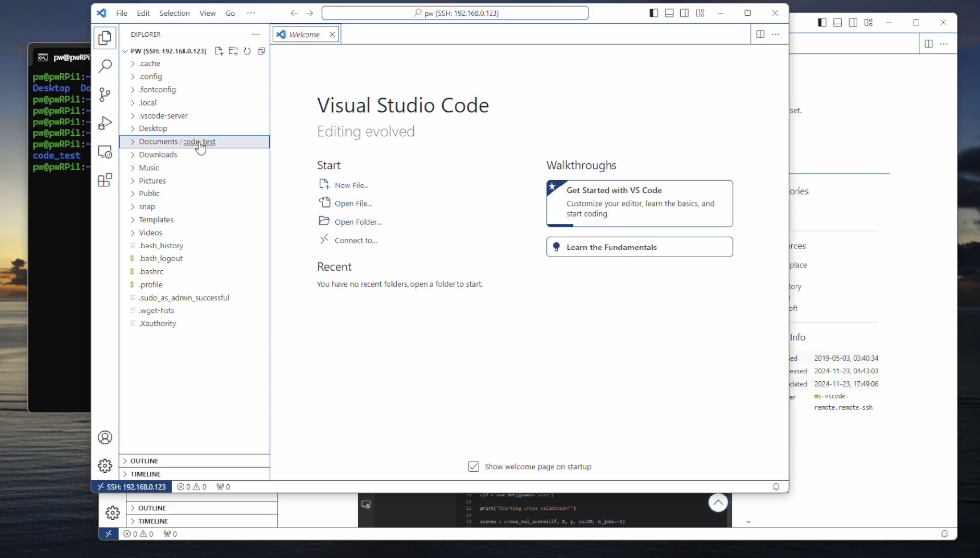Open the Search view in activity bar
The width and height of the screenshot is (980, 558).
click(x=105, y=66)
